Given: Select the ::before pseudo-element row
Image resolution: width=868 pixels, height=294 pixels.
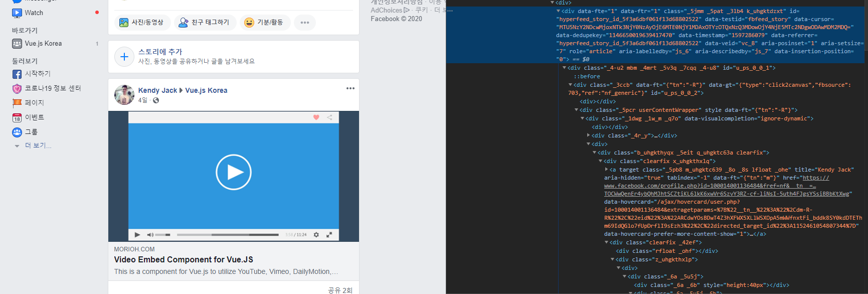Looking at the screenshot, I should 587,76.
